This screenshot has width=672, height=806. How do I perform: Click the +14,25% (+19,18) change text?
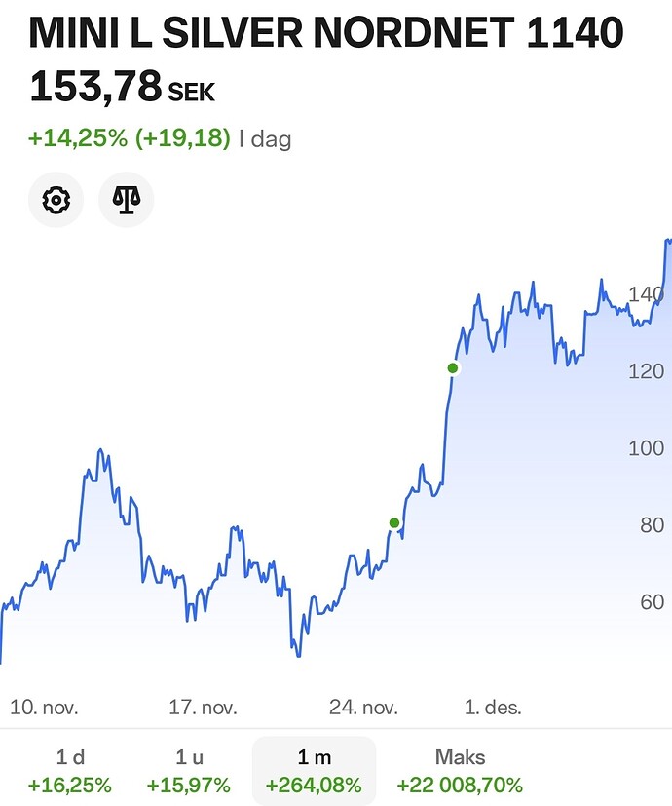point(129,138)
